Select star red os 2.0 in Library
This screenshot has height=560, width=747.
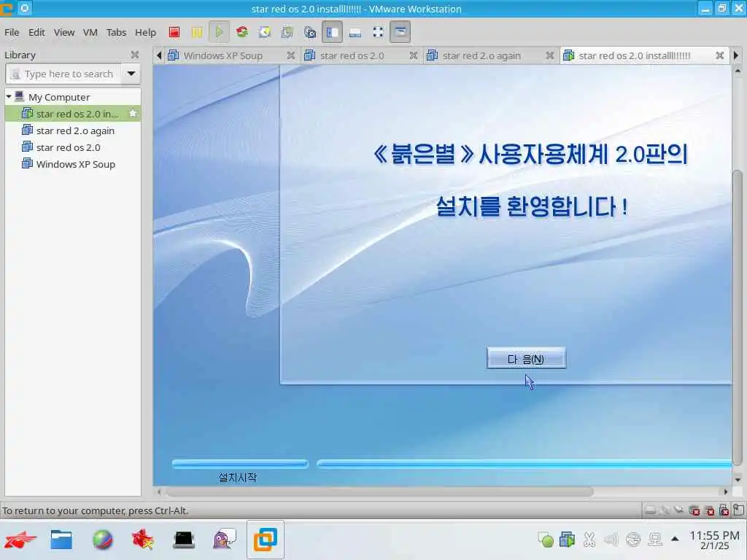point(73,147)
